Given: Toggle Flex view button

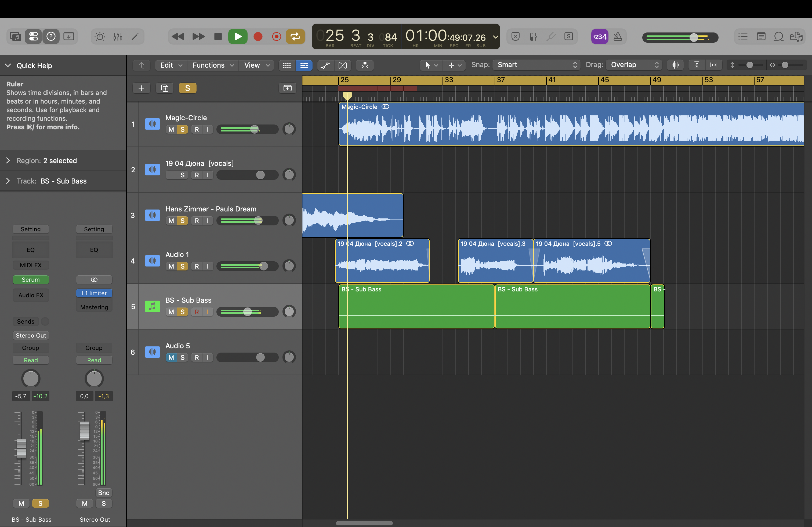Looking at the screenshot, I should (343, 65).
